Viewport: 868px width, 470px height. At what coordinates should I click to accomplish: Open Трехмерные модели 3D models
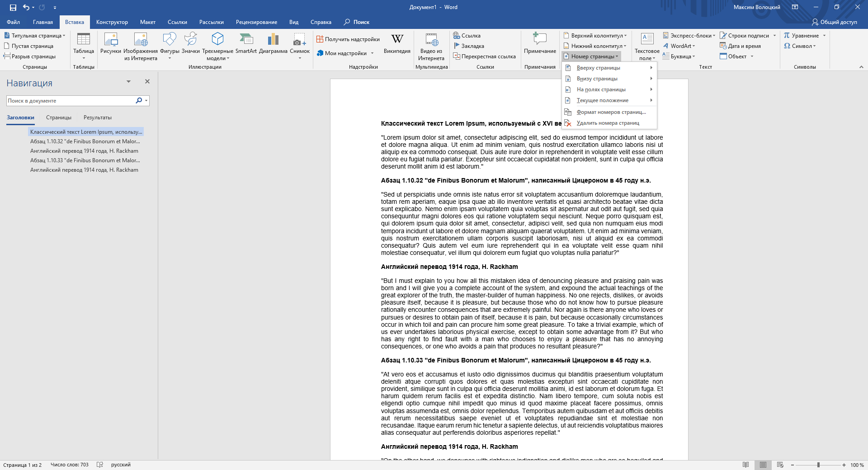click(217, 46)
